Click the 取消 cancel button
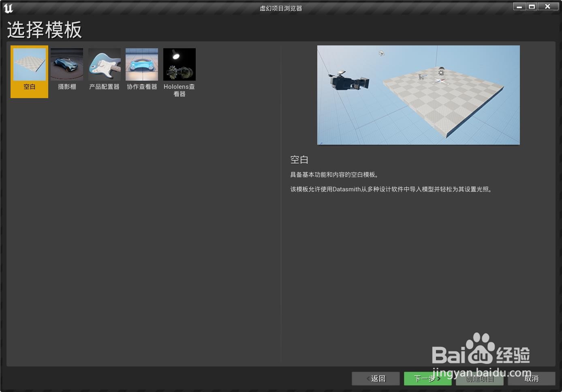 (x=532, y=378)
